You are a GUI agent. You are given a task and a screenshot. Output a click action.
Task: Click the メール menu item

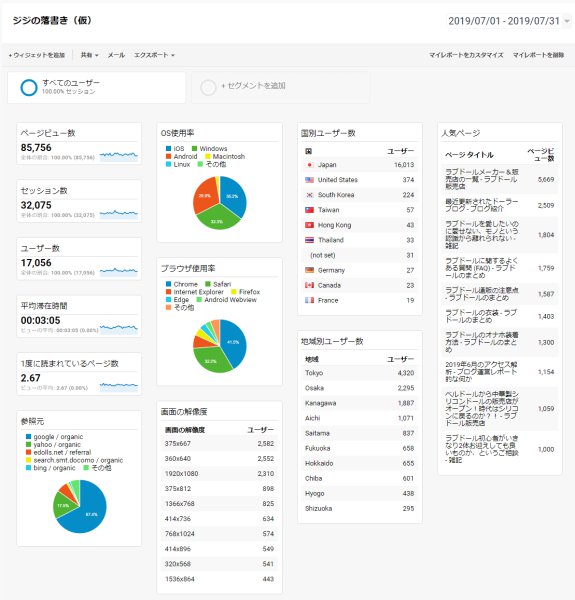[116, 55]
